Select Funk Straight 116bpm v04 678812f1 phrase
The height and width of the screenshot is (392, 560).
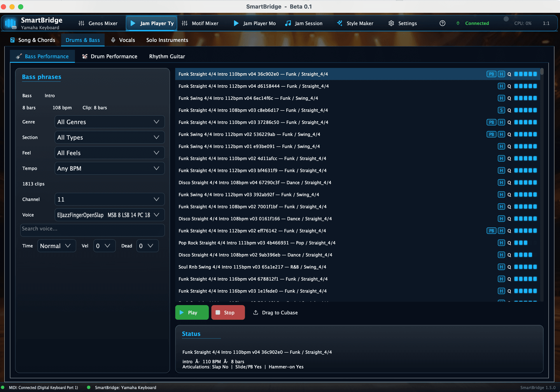tap(358, 279)
